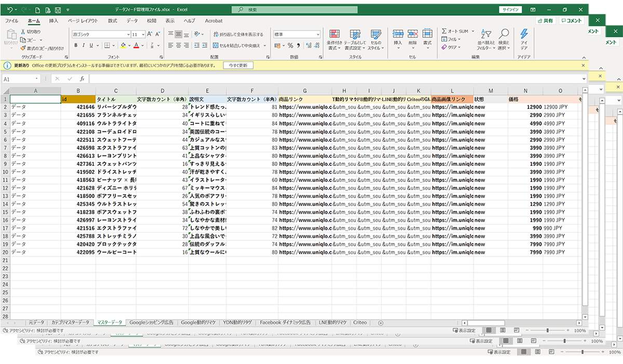The width and height of the screenshot is (623, 364).
Task: Select the Criteo sheet tab
Action: 360,323
